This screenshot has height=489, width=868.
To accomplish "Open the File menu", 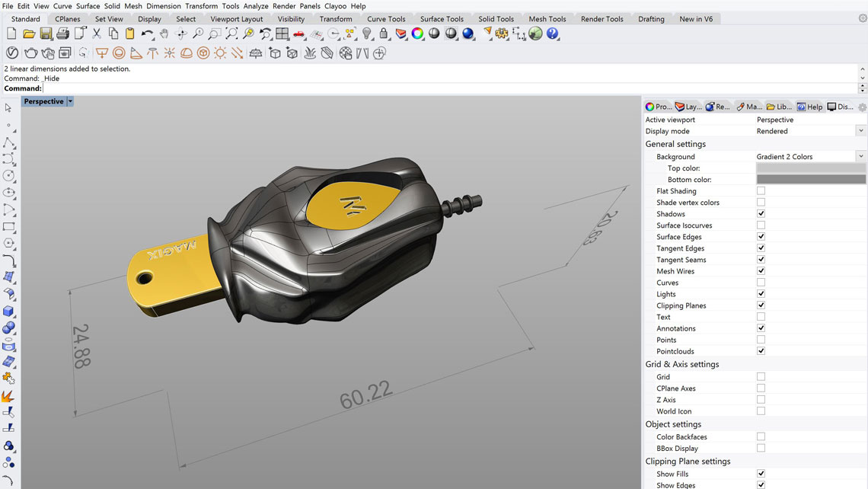I will (x=8, y=6).
